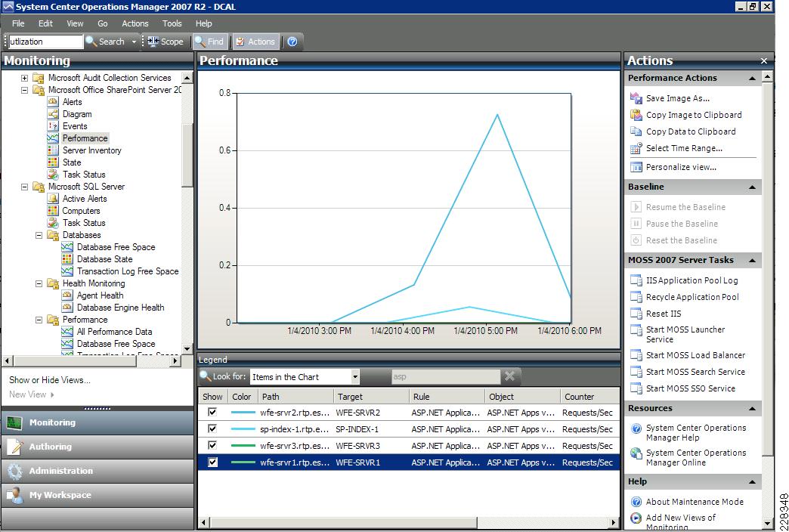Click the Events view icon
The width and height of the screenshot is (789, 532).
[53, 126]
